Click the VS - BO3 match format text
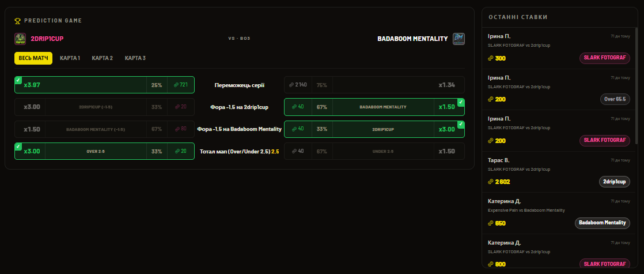The image size is (644, 274). (x=240, y=39)
